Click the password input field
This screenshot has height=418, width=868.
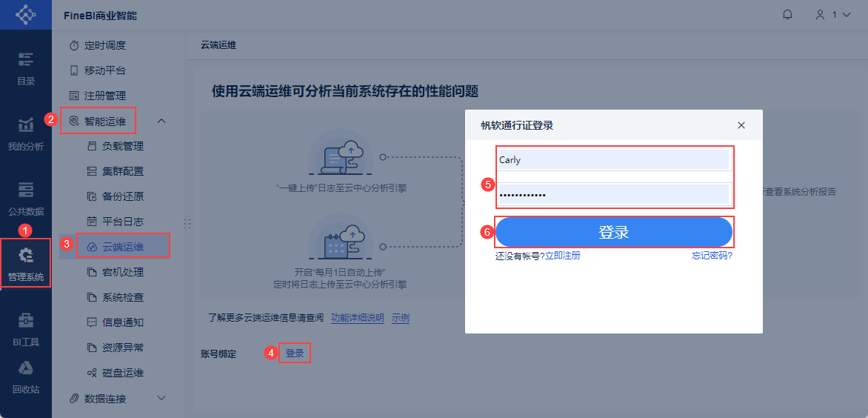[x=614, y=194]
